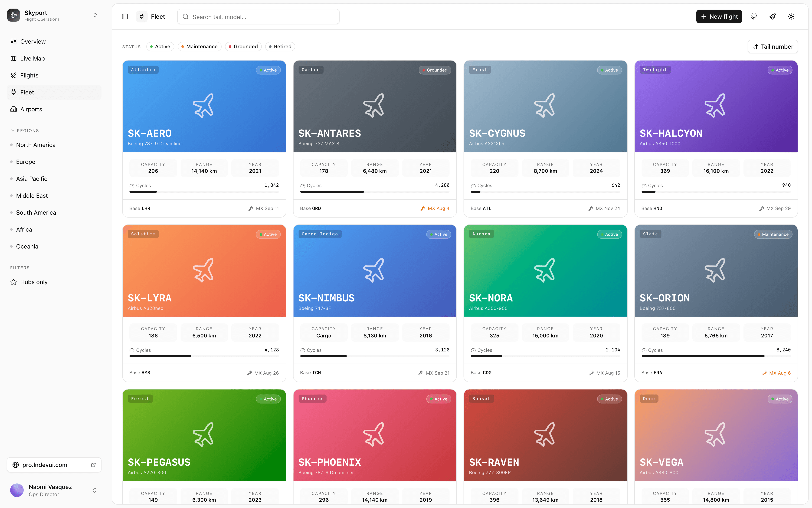This screenshot has height=508, width=812.
Task: Click the plane icon on the SK-NIMBUS card
Action: click(374, 270)
